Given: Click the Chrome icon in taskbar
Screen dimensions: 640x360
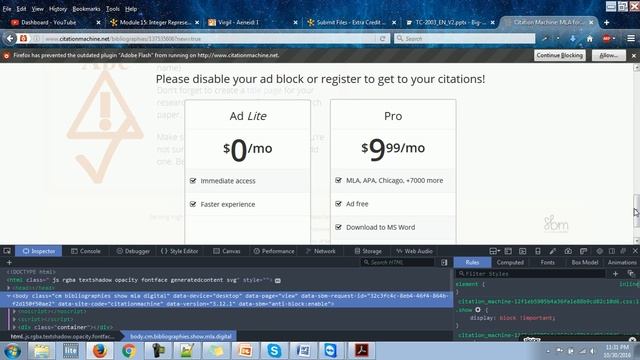Looking at the screenshot, I should [129, 350].
